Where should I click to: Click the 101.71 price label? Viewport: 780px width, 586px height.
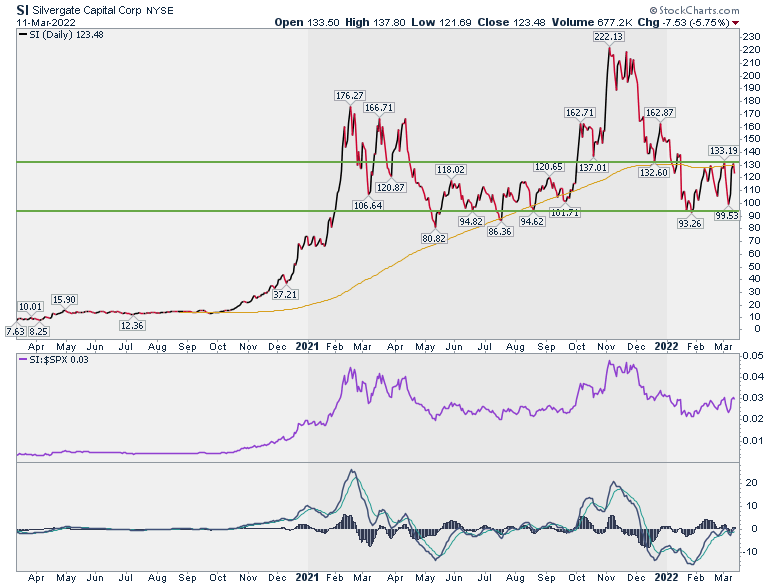[x=565, y=213]
